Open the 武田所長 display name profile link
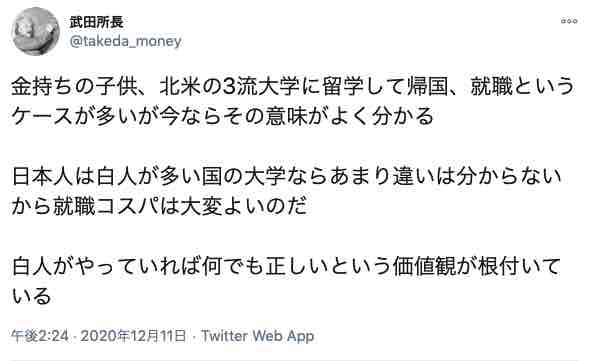 pyautogui.click(x=97, y=22)
